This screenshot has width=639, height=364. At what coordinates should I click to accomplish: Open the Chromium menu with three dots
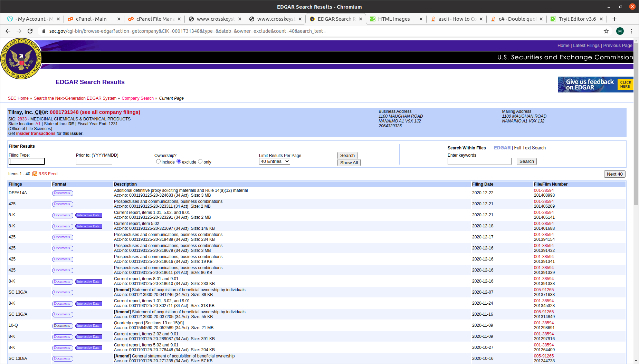[x=631, y=31]
